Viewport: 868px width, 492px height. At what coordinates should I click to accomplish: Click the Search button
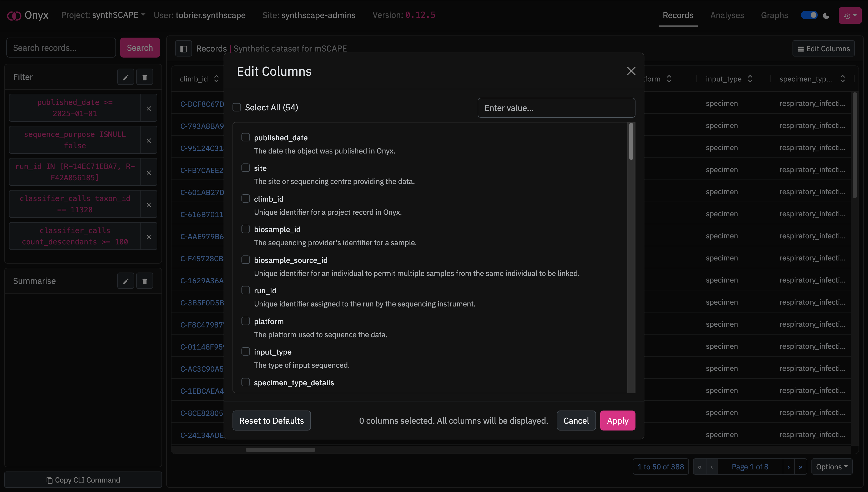point(140,48)
